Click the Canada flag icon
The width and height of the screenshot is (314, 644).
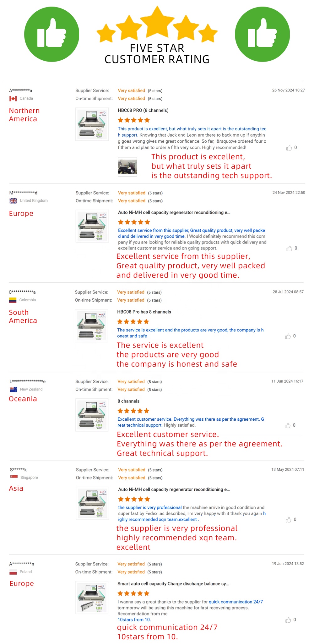click(13, 99)
